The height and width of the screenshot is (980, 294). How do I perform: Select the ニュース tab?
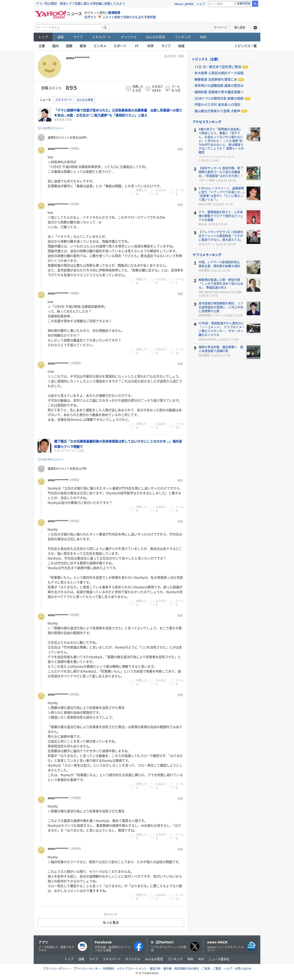coord(45,100)
